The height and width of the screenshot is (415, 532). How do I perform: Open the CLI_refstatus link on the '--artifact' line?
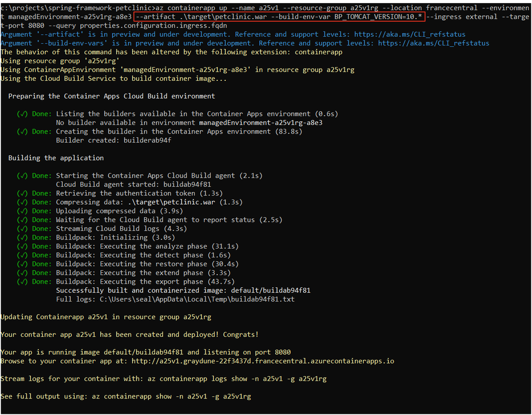pos(410,34)
